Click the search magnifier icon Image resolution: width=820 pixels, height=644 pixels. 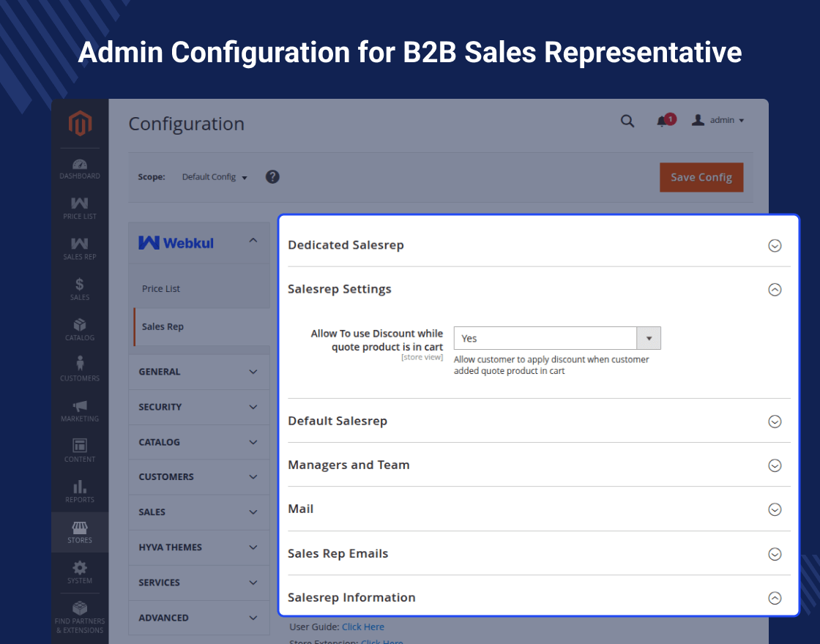[x=627, y=121]
